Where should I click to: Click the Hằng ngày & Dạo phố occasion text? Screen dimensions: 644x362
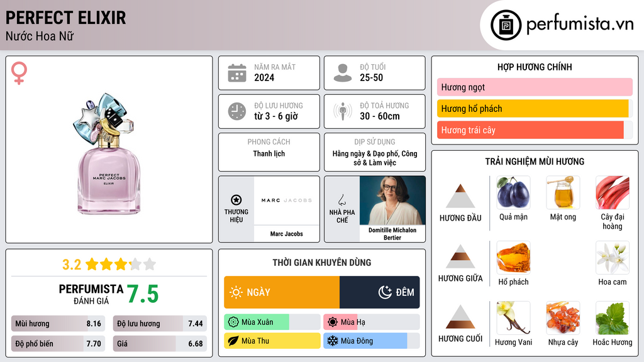click(375, 158)
